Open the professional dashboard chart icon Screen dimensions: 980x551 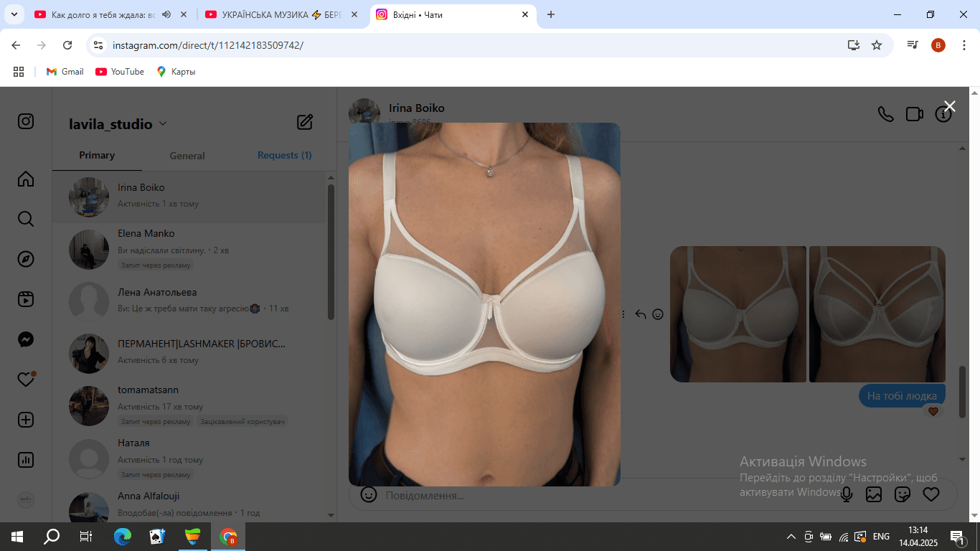coord(26,460)
